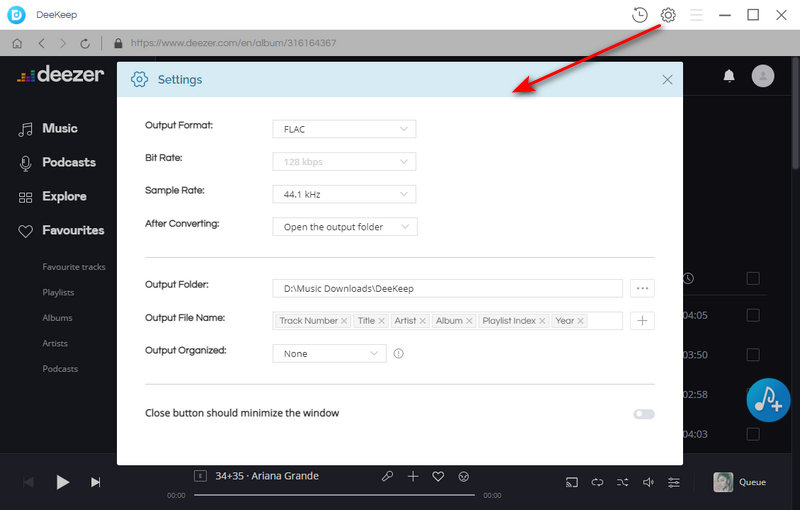This screenshot has width=800, height=510.
Task: Click the smiley face icon in player
Action: 463,476
